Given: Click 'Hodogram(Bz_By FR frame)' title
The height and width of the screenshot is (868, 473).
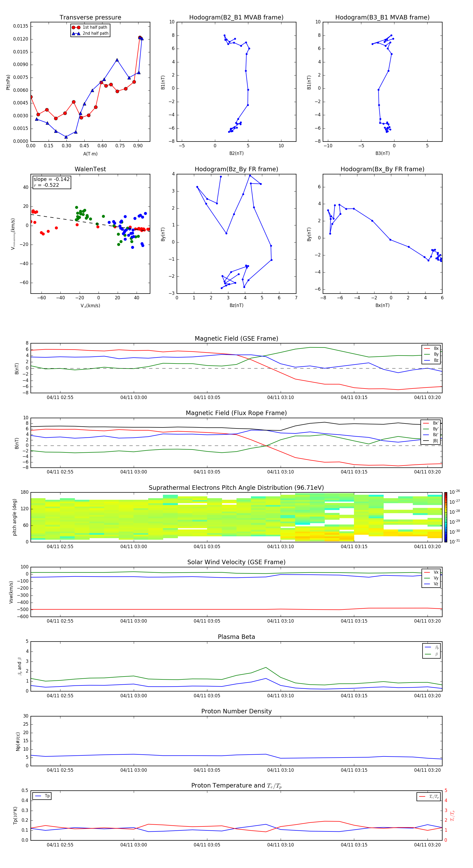Looking at the screenshot, I should [x=236, y=169].
